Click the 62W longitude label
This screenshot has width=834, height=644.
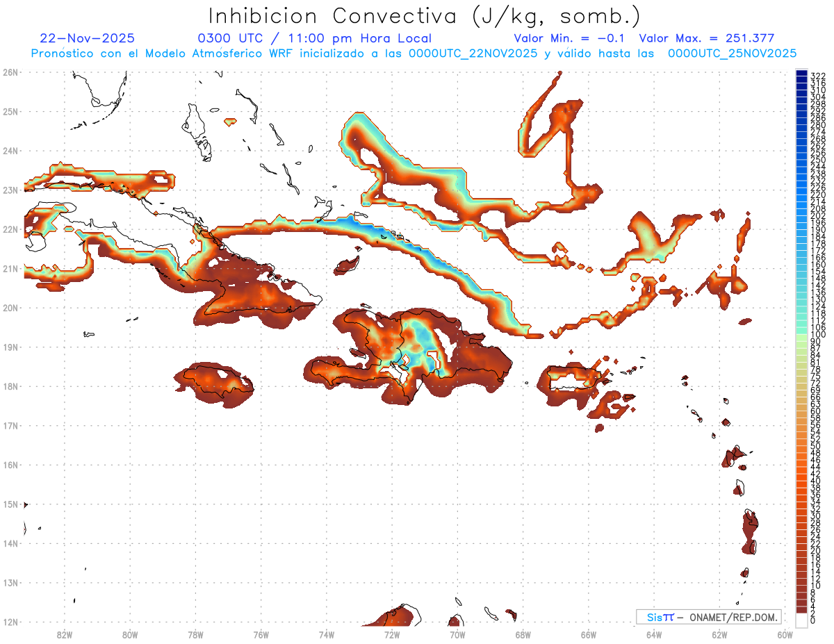point(719,634)
